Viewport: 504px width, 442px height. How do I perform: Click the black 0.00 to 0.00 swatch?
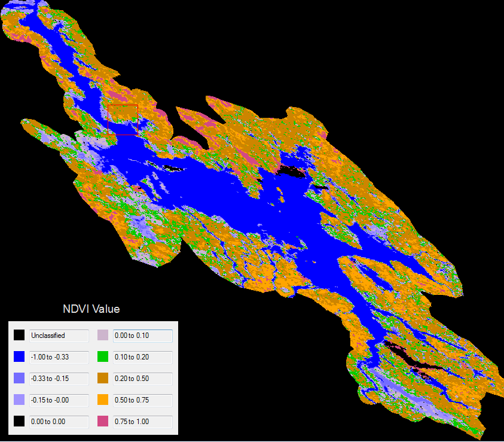[19, 421]
